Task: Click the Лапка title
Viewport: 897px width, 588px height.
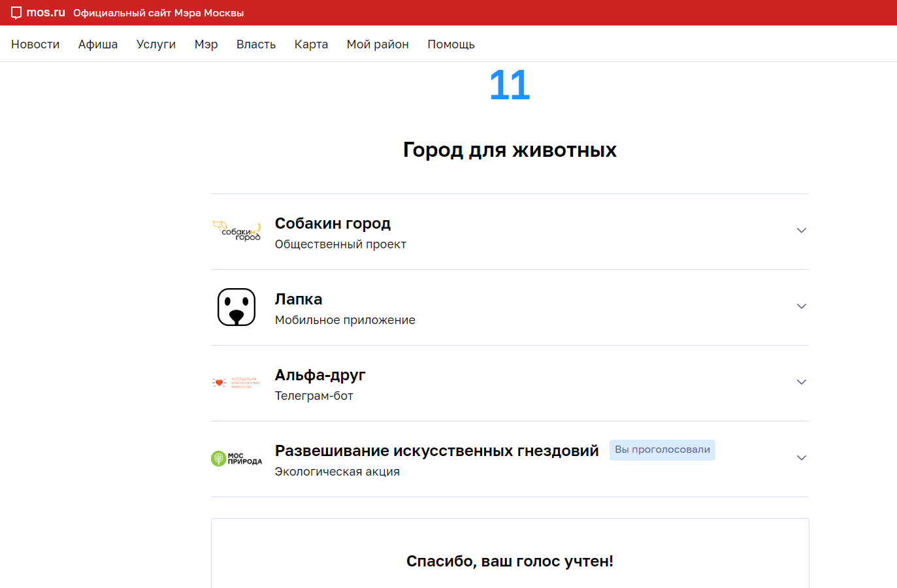Action: (299, 299)
